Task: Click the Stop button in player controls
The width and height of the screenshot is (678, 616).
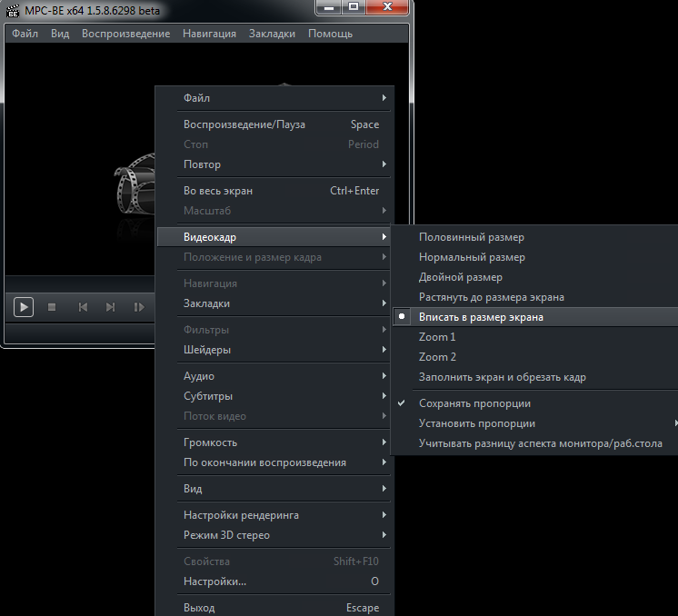Action: [52, 307]
